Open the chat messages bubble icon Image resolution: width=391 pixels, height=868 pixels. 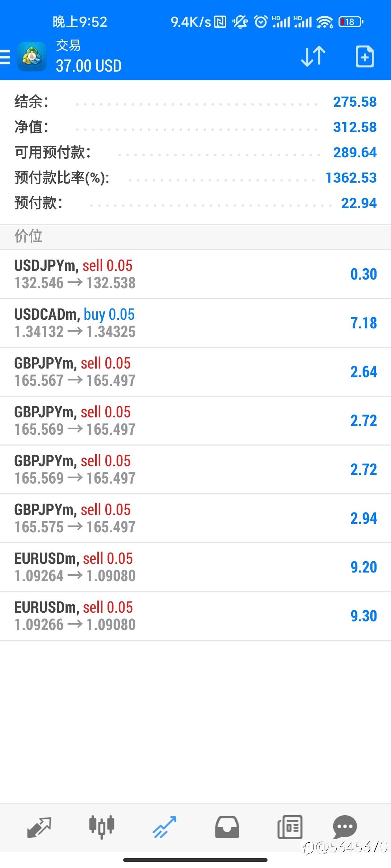[345, 827]
